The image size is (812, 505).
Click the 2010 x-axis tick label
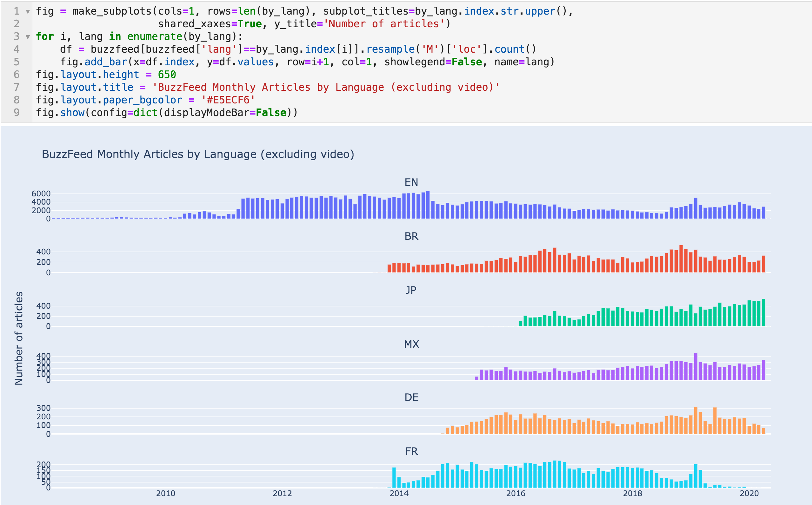(x=165, y=494)
